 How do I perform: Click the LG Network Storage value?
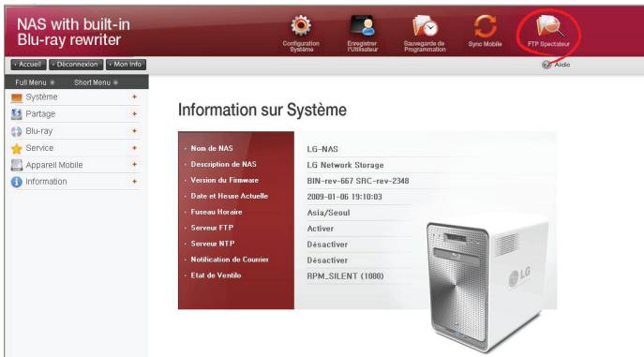tap(345, 165)
